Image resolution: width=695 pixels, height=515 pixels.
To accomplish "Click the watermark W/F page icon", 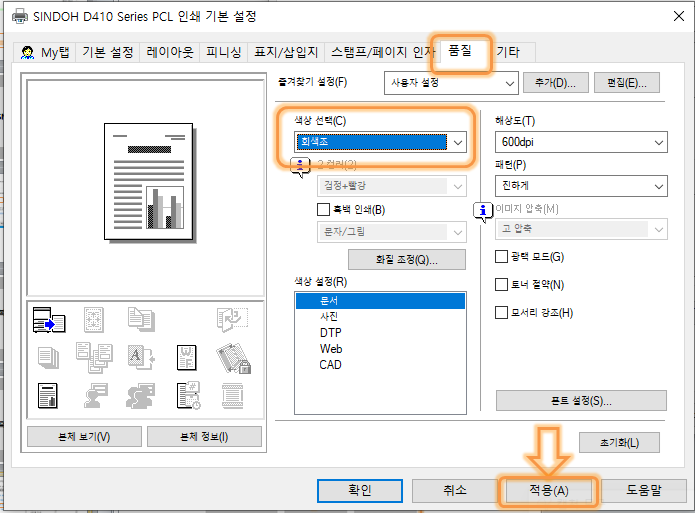I will (187, 358).
